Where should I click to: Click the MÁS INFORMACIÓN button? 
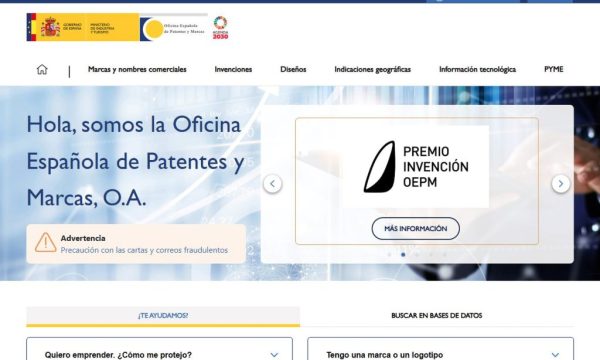416,228
